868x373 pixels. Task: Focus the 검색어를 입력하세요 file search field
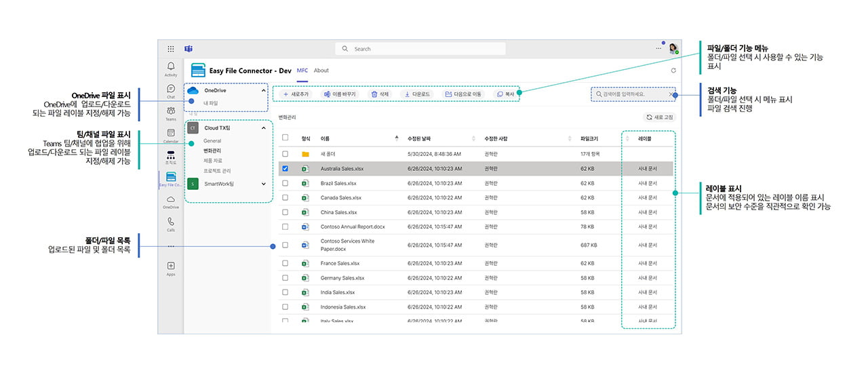pos(634,94)
